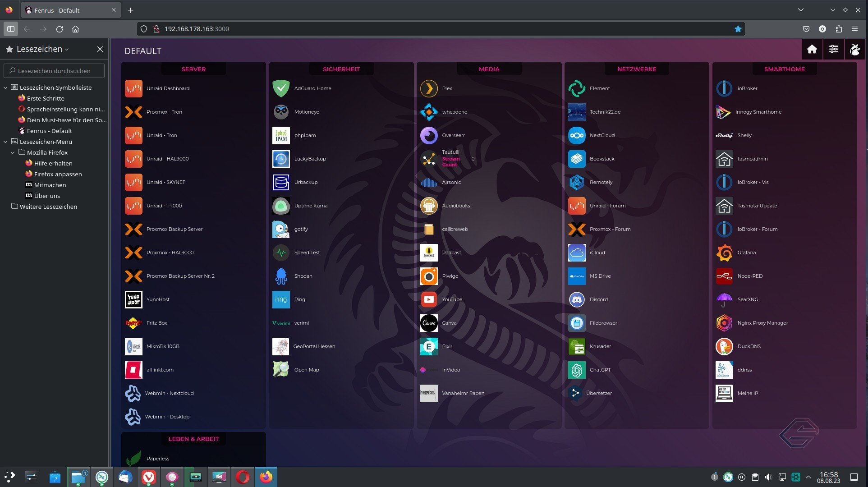This screenshot has width=868, height=487.
Task: Open the Unraid Dashboard icon
Action: click(x=133, y=88)
